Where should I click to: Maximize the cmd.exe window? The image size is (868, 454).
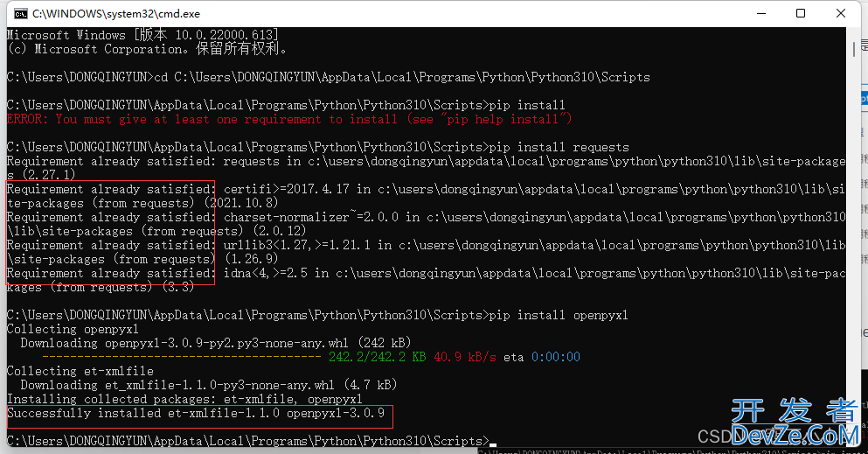point(801,13)
